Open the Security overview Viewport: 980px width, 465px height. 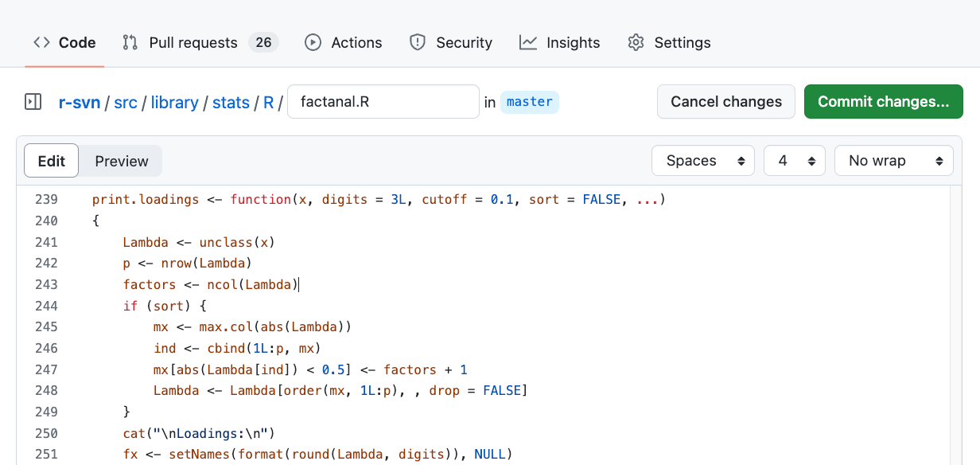[450, 42]
